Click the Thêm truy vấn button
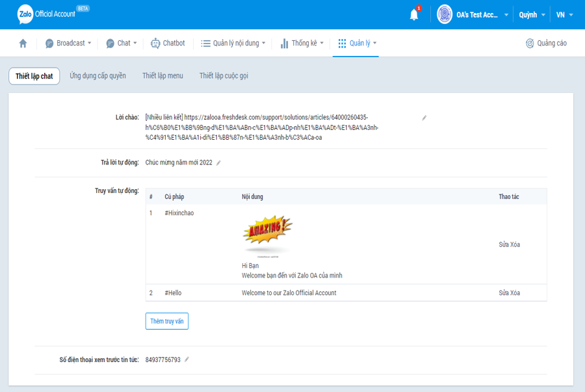This screenshot has width=585, height=392. coord(167,321)
